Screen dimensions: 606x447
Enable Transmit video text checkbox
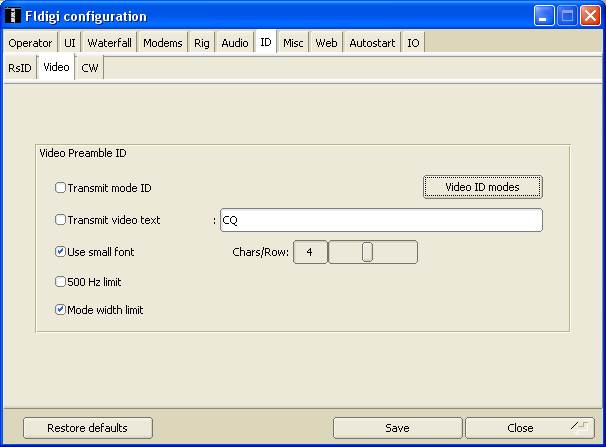coord(61,220)
